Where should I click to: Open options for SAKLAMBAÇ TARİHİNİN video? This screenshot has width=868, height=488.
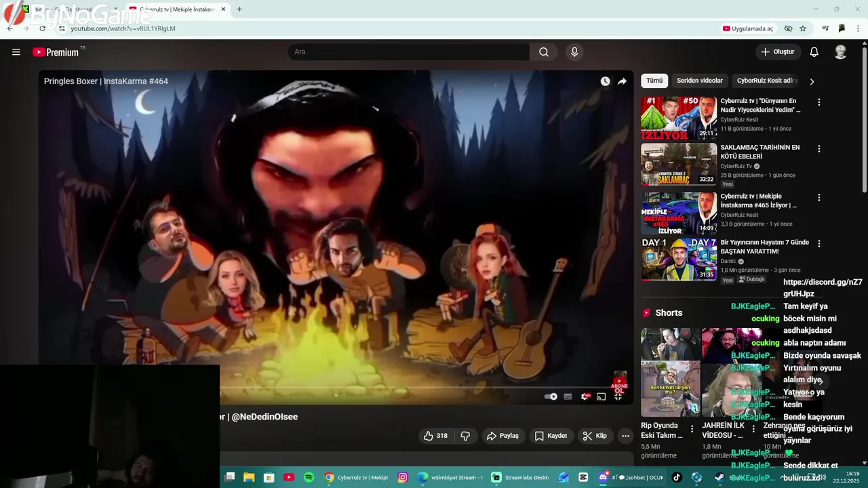coord(818,148)
